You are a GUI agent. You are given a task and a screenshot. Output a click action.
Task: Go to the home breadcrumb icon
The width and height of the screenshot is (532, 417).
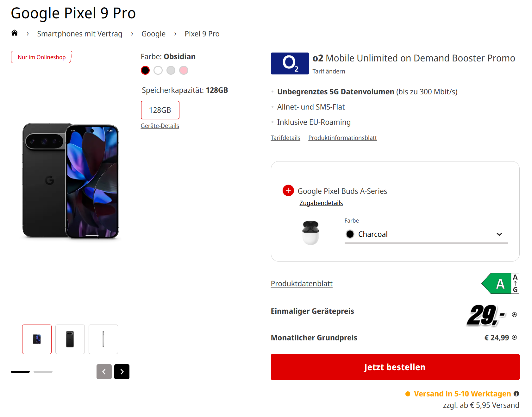[15, 33]
